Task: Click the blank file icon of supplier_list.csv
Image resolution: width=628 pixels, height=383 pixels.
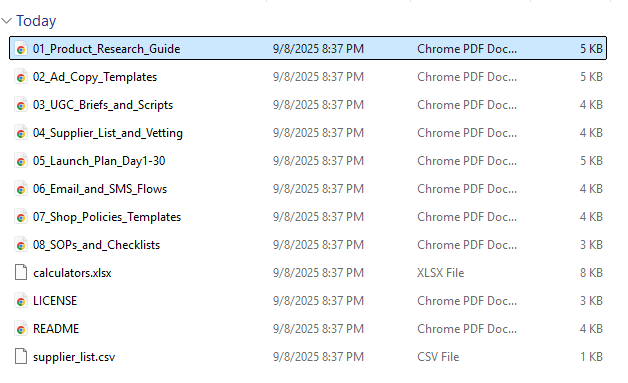Action: [21, 357]
